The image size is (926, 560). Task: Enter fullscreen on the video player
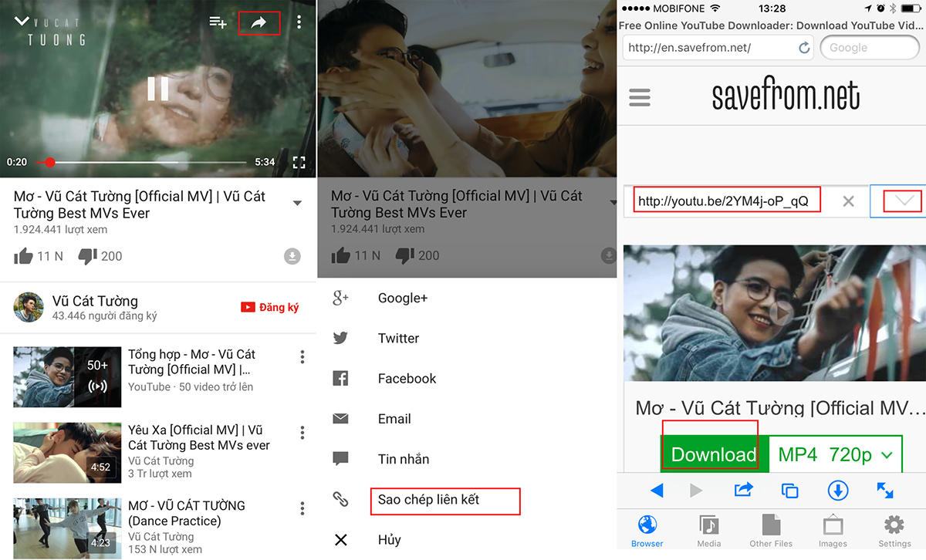pyautogui.click(x=299, y=162)
